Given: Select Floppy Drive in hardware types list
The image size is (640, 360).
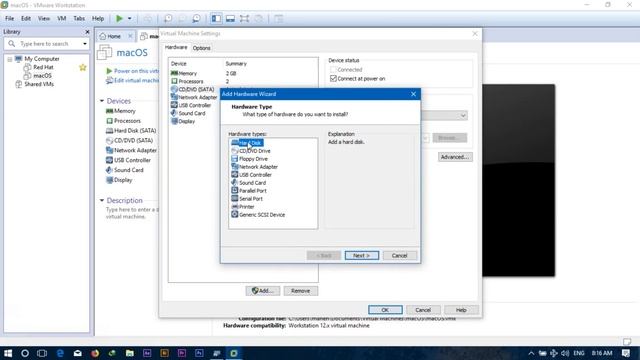Looking at the screenshot, I should click(x=249, y=159).
